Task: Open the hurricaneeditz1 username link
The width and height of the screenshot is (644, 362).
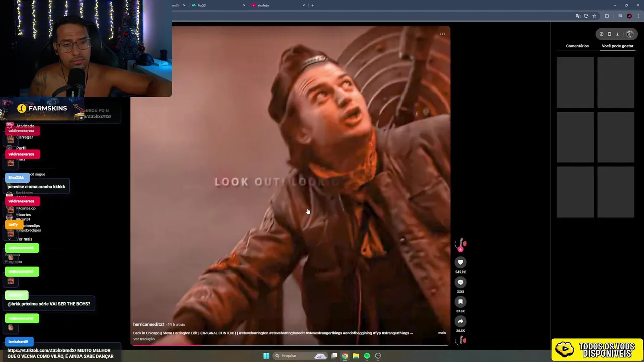Action: (148, 324)
